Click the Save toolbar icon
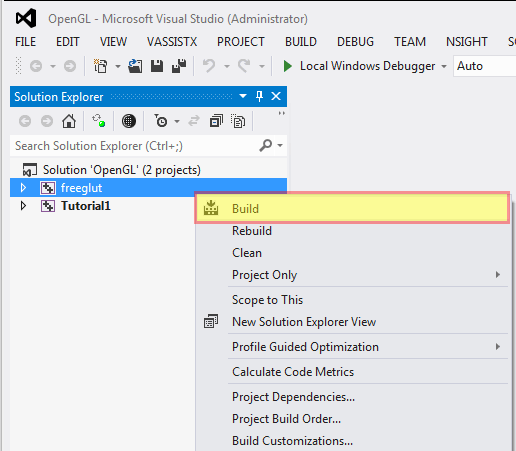 coord(157,66)
